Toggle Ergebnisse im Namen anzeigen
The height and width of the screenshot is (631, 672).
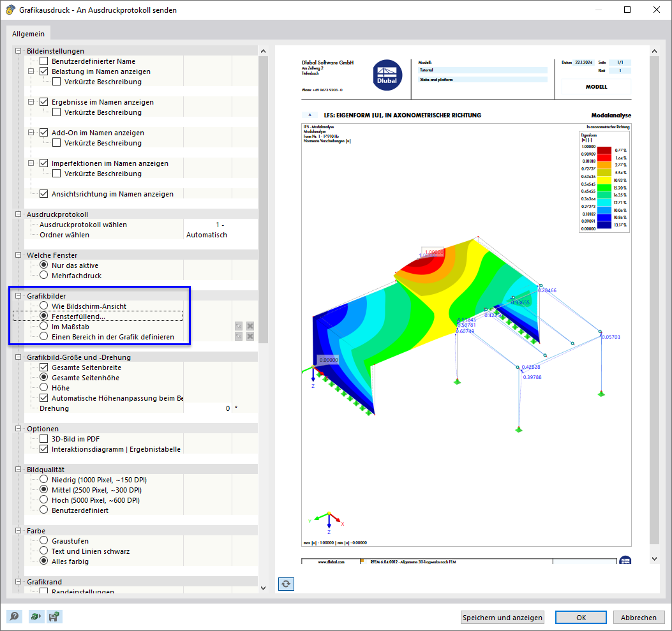[43, 102]
